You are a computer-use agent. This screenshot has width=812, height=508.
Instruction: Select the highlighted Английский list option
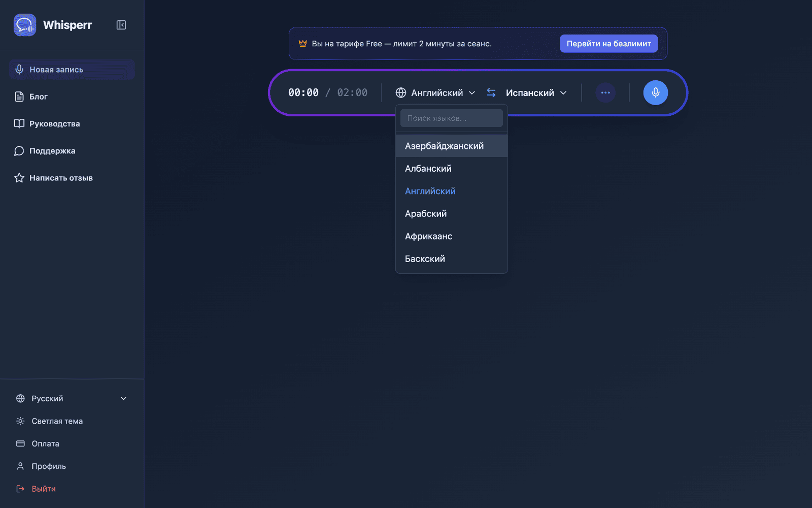[452, 191]
